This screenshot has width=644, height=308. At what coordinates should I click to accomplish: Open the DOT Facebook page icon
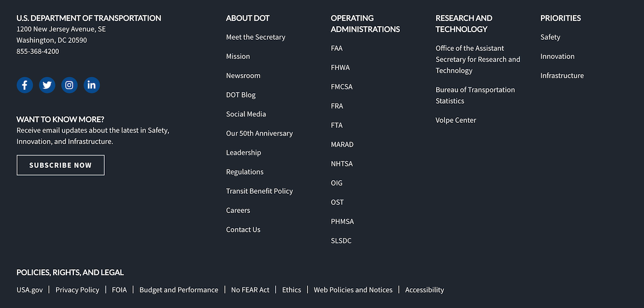click(25, 85)
